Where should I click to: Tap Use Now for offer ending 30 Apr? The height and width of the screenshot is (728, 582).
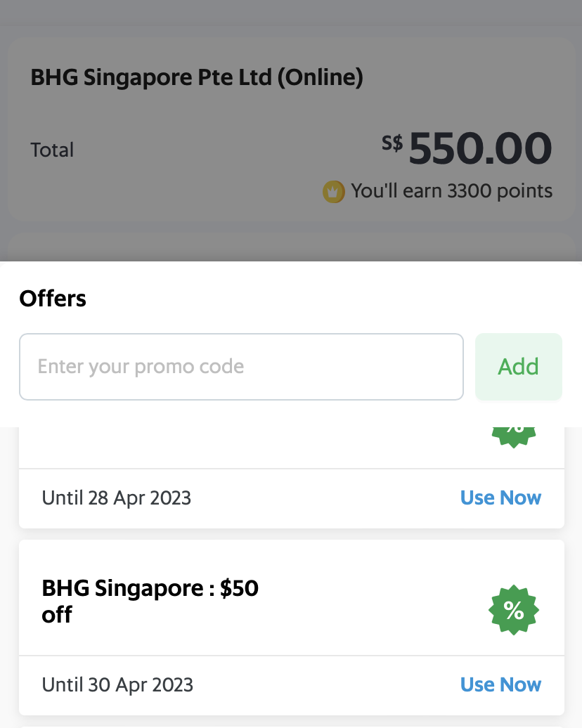pos(500,685)
